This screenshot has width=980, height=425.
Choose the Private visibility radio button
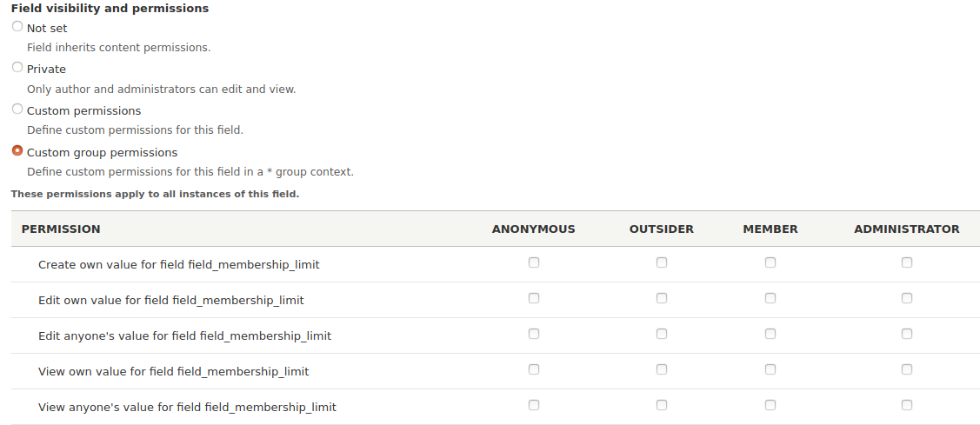click(x=17, y=68)
